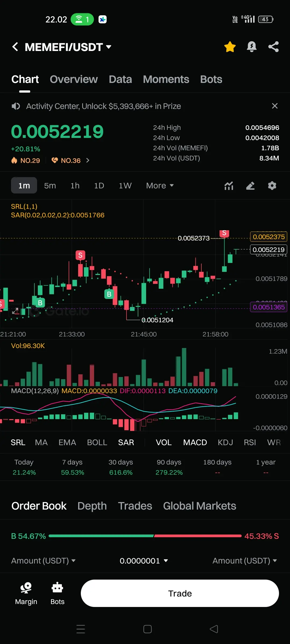Enable the WR sub-indicator

tap(274, 442)
